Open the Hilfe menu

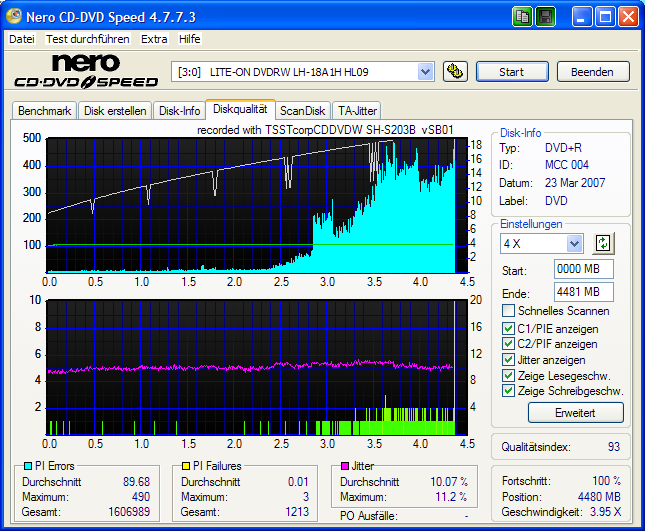[x=190, y=39]
